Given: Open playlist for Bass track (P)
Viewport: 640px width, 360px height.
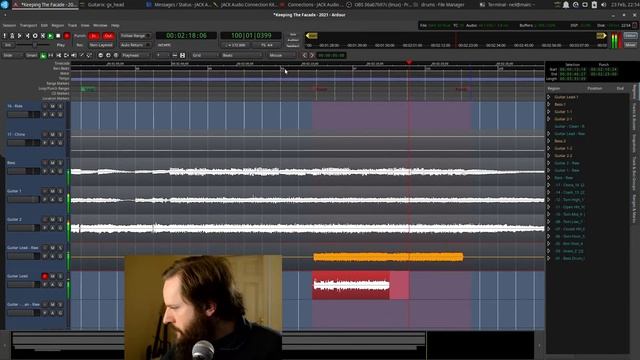Looking at the screenshot, I should point(45,171).
